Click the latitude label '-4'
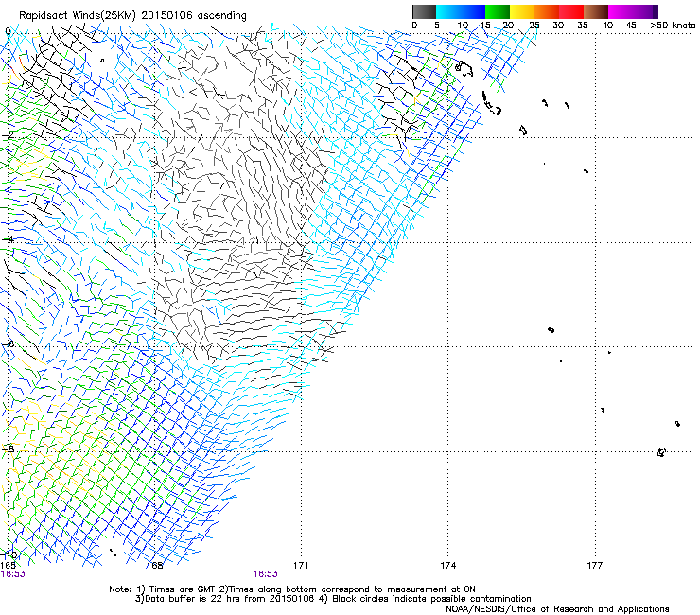This screenshot has height=615, width=700. 9,239
